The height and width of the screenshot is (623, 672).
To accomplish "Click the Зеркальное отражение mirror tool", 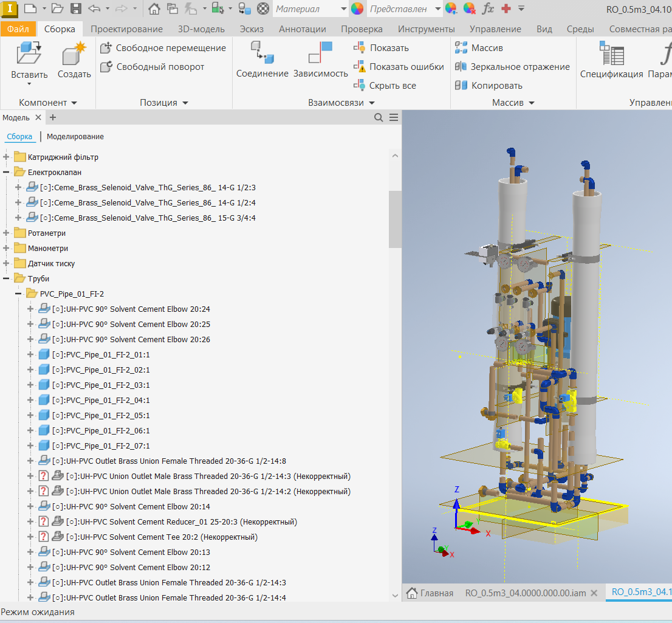I will point(519,67).
